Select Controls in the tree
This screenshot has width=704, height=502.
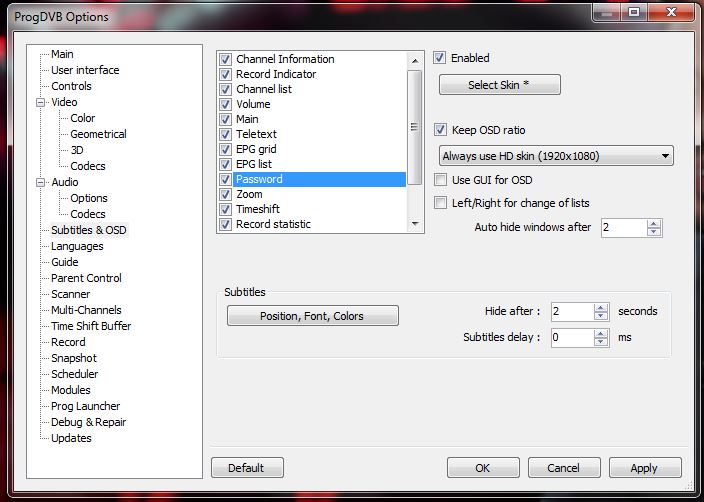pyautogui.click(x=71, y=86)
